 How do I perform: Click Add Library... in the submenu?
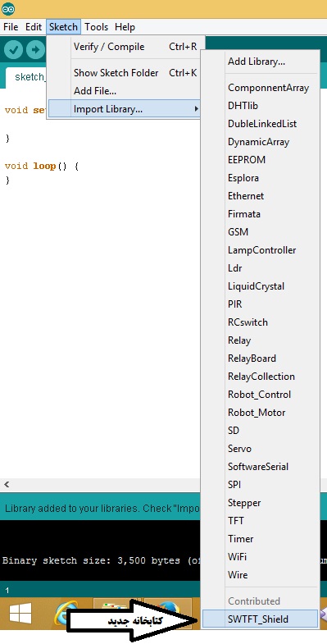(x=260, y=62)
